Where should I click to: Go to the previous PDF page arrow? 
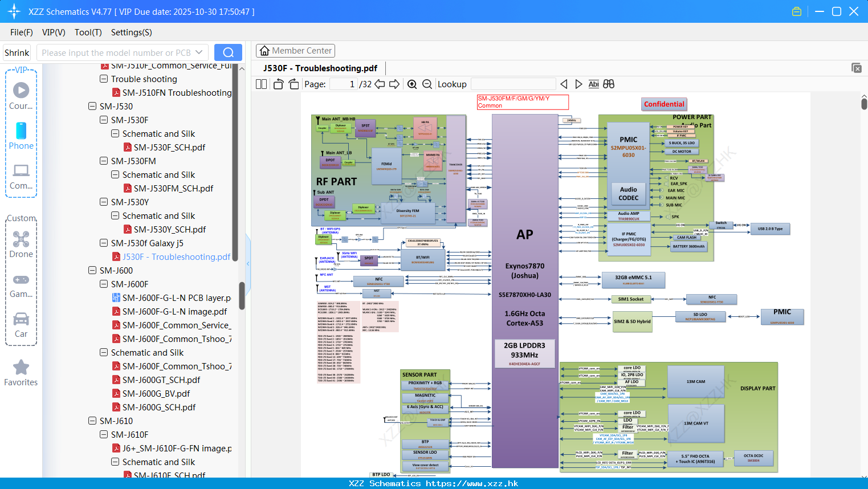[380, 84]
